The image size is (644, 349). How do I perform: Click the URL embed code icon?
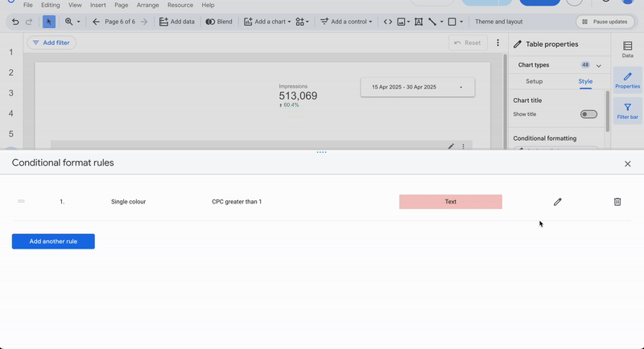(388, 22)
